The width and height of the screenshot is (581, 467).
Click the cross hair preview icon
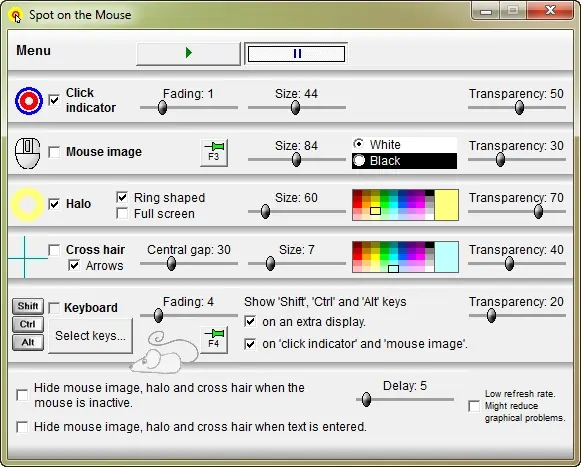coord(25,257)
